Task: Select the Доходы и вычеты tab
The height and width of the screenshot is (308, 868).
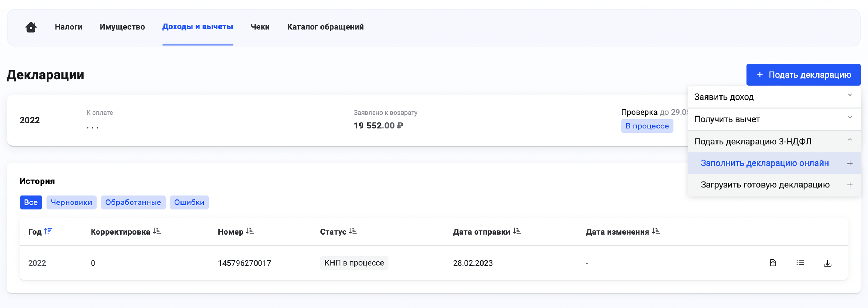Action: [198, 27]
